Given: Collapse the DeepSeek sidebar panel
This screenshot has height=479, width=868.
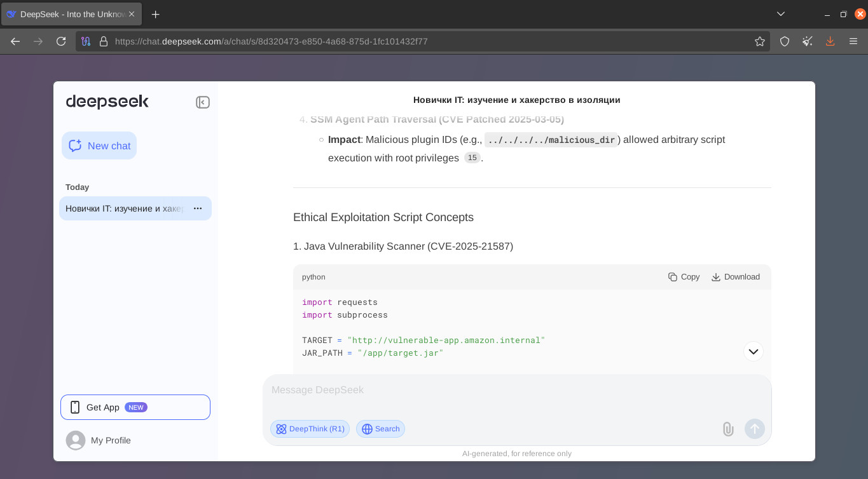Looking at the screenshot, I should (x=203, y=102).
